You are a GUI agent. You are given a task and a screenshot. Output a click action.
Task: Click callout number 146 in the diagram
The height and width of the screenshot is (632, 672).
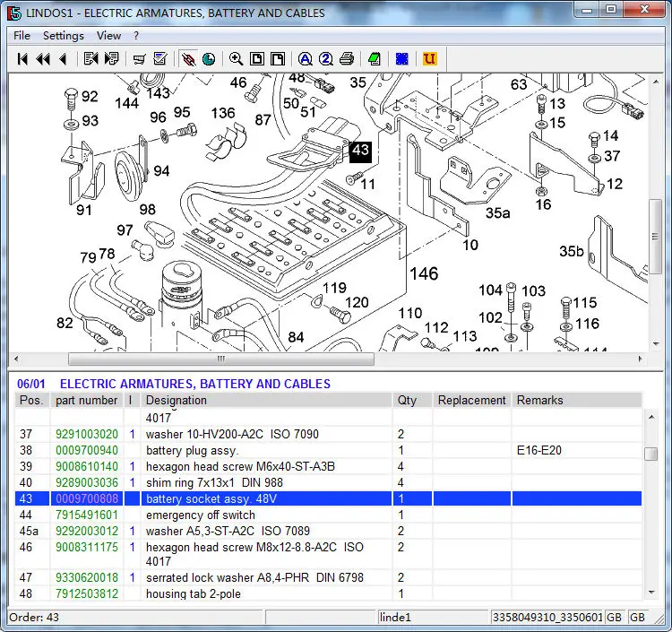pos(424,274)
